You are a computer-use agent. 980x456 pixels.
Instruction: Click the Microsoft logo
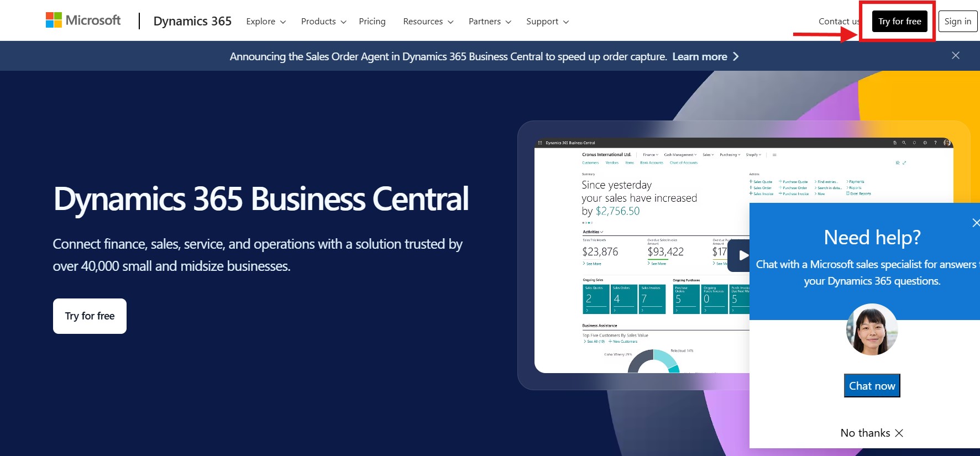(x=83, y=20)
